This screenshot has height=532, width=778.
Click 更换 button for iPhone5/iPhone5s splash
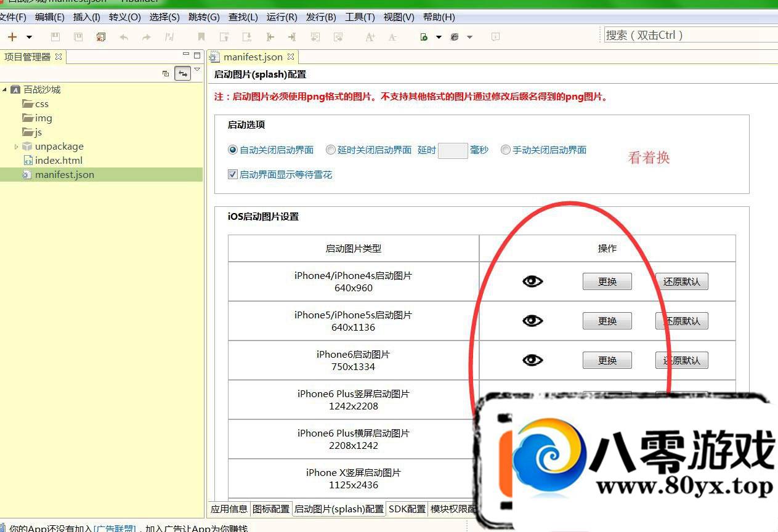tap(607, 321)
